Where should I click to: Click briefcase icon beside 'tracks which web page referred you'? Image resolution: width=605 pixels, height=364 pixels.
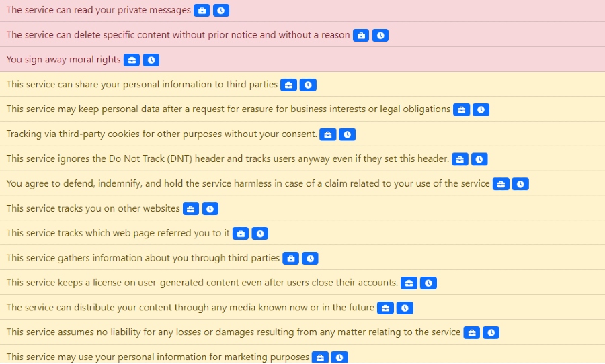pos(241,234)
